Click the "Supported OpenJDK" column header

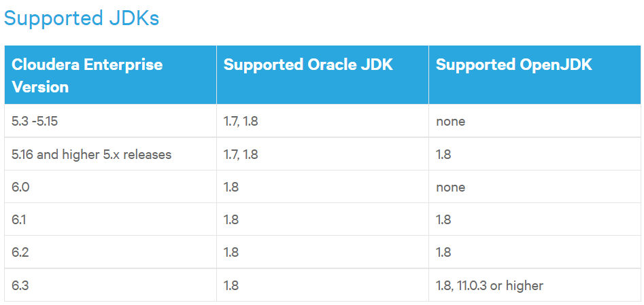(513, 65)
